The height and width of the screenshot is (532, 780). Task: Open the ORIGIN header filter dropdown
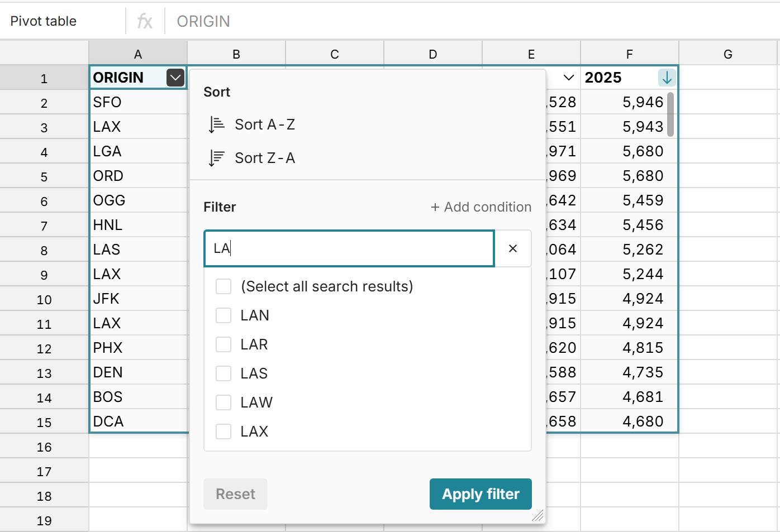pyautogui.click(x=175, y=78)
